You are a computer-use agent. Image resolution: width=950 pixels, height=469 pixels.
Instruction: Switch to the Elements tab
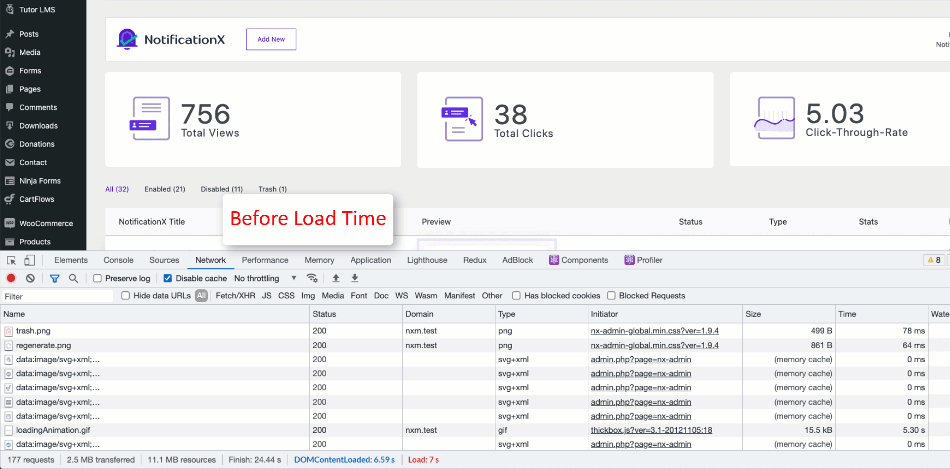click(x=71, y=260)
